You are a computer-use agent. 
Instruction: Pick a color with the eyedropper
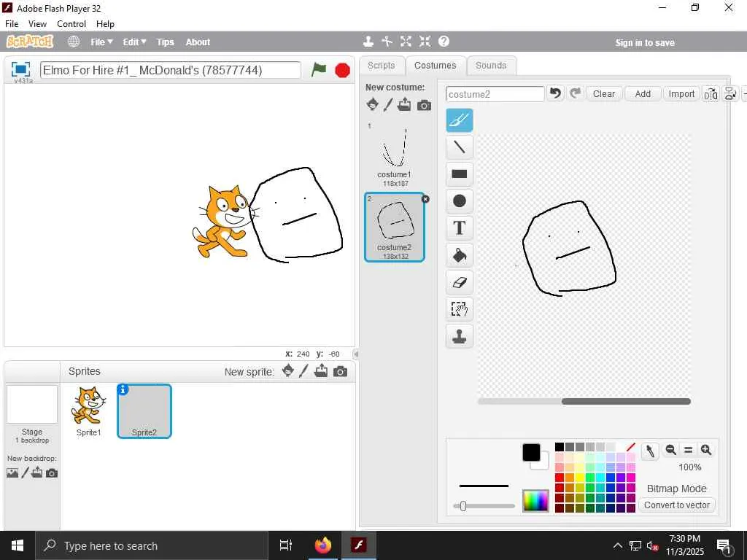pos(650,451)
